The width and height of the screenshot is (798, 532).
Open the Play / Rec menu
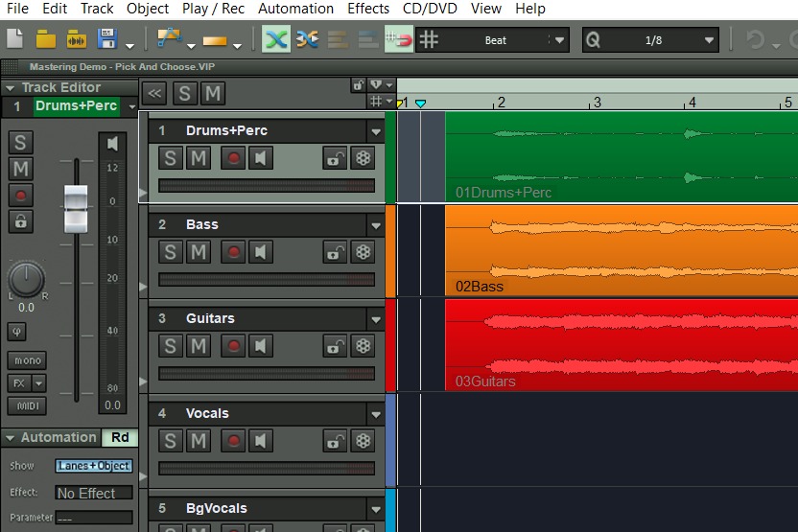click(x=213, y=9)
